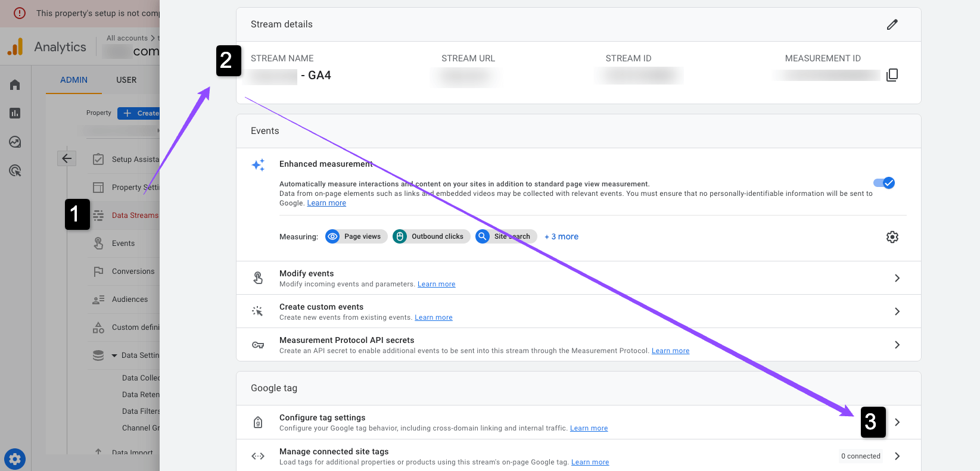The width and height of the screenshot is (980, 471).
Task: Open Learn more link for Measurement Protocol
Action: [x=670, y=351]
